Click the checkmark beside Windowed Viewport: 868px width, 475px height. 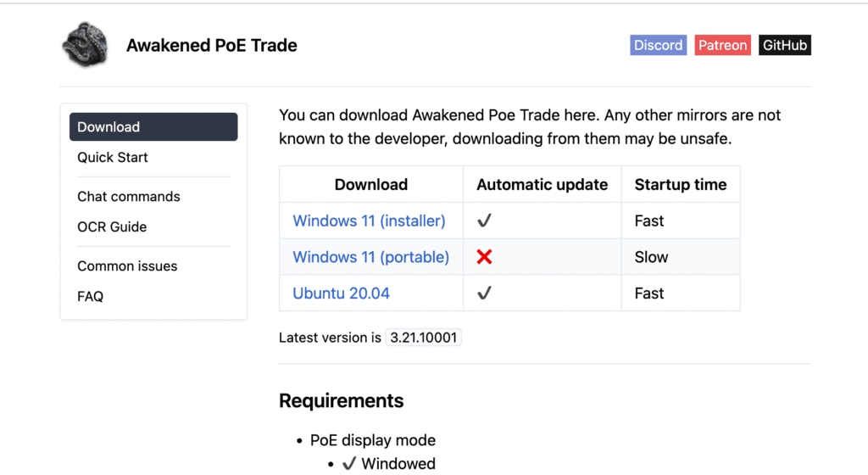[348, 463]
